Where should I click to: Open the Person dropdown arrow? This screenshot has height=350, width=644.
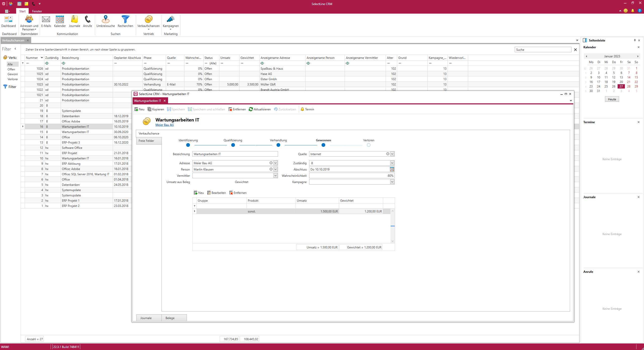[275, 169]
